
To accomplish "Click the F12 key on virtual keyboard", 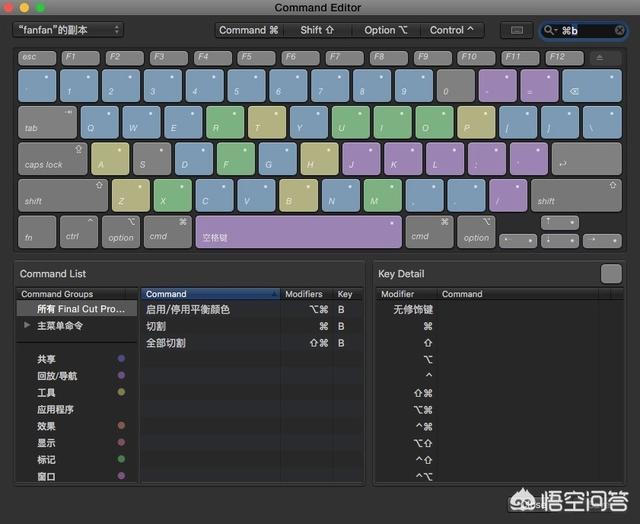I will 564,58.
